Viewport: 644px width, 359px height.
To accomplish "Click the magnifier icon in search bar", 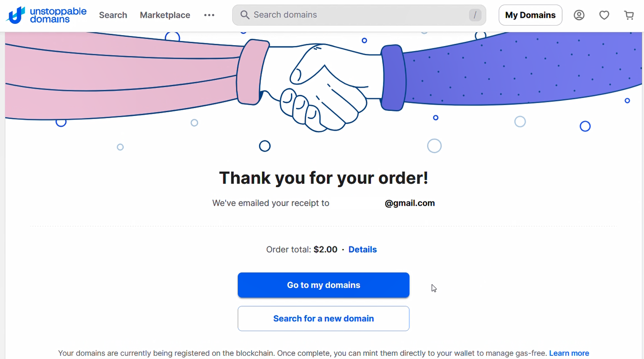I will click(x=245, y=15).
